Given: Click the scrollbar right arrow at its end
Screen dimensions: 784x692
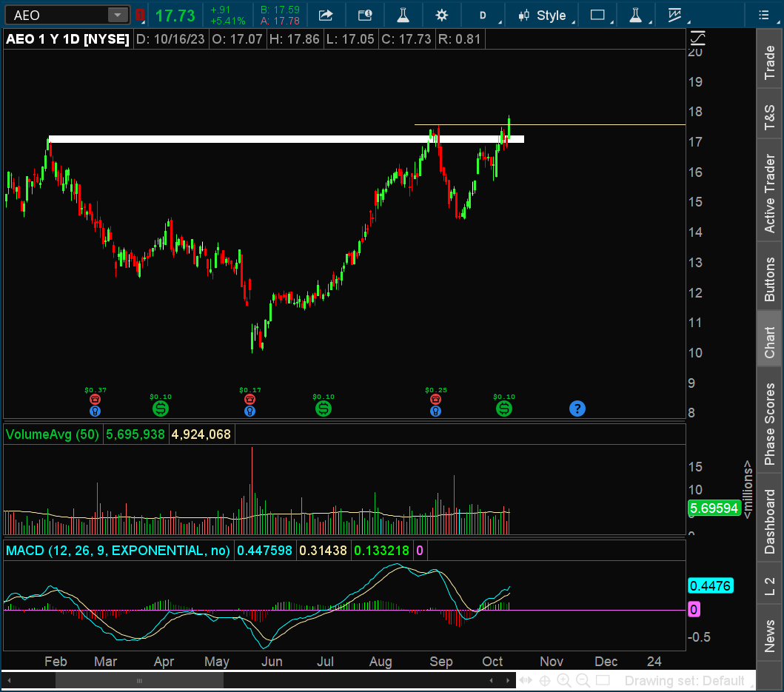Looking at the screenshot, I should [508, 680].
